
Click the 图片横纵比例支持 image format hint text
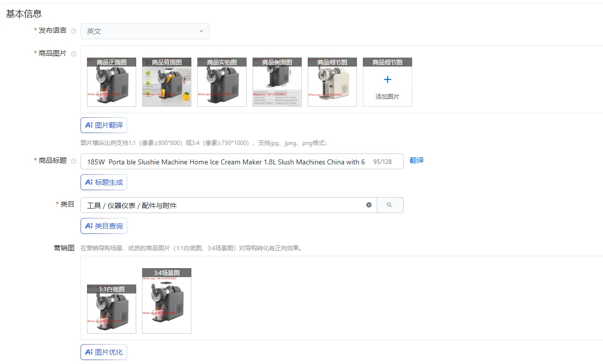(x=204, y=143)
